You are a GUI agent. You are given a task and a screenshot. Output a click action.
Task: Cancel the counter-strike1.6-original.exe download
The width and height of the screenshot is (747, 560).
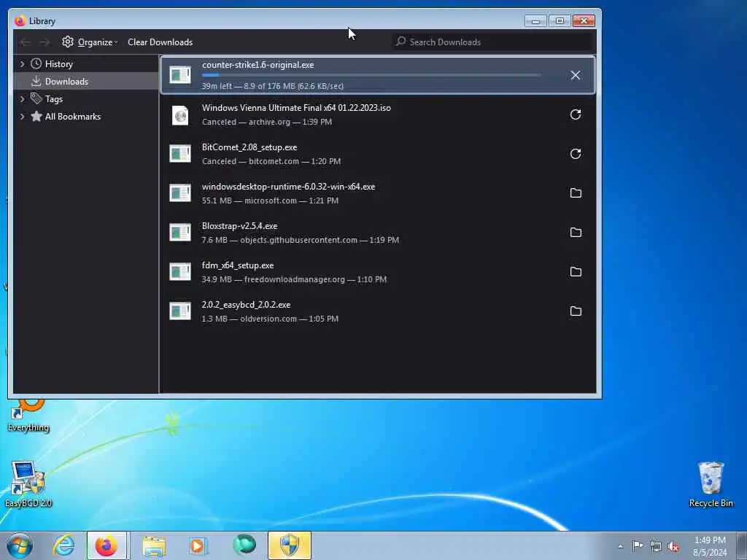coord(575,75)
